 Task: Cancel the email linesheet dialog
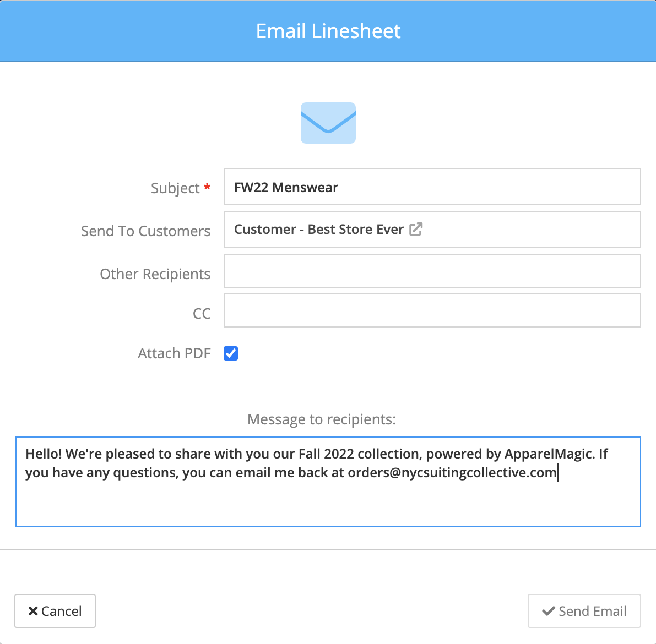tap(55, 611)
